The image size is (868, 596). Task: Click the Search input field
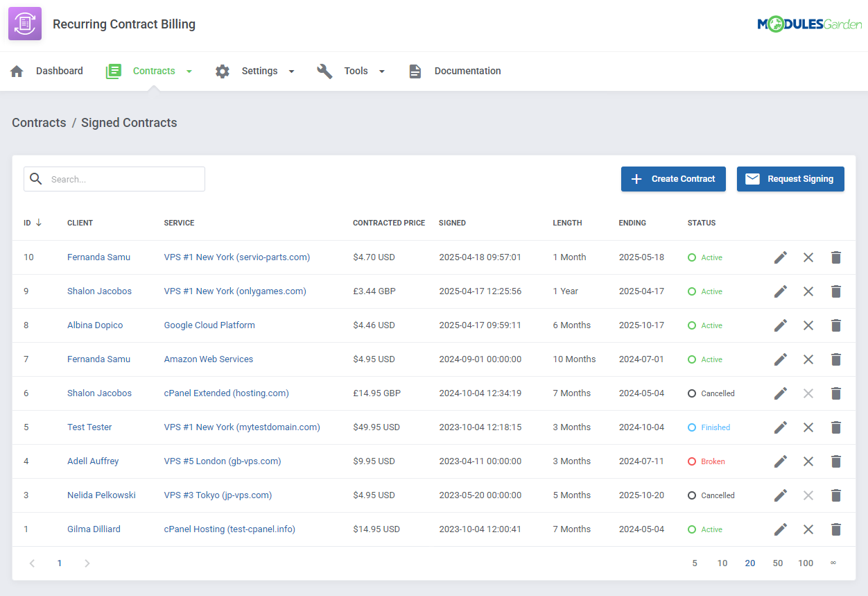[x=114, y=179]
